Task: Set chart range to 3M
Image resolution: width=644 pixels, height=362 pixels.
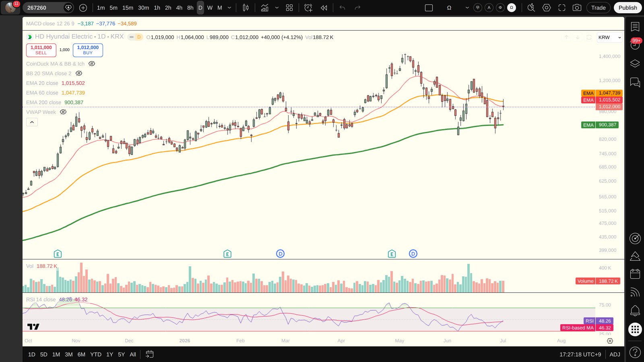Action: 69,354
